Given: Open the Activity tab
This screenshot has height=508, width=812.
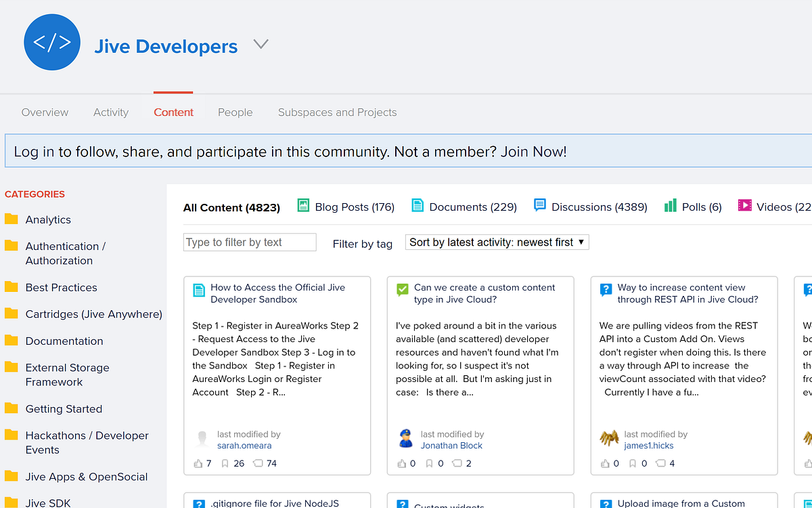Looking at the screenshot, I should [110, 112].
